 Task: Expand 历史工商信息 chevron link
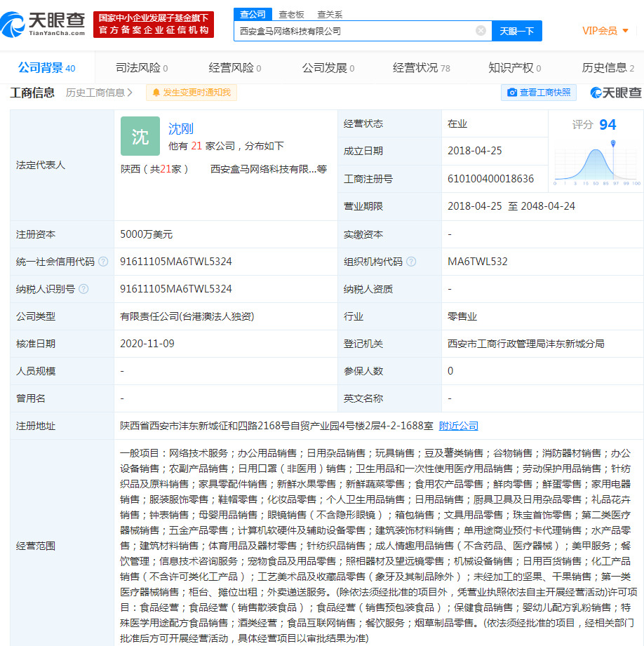tap(99, 93)
